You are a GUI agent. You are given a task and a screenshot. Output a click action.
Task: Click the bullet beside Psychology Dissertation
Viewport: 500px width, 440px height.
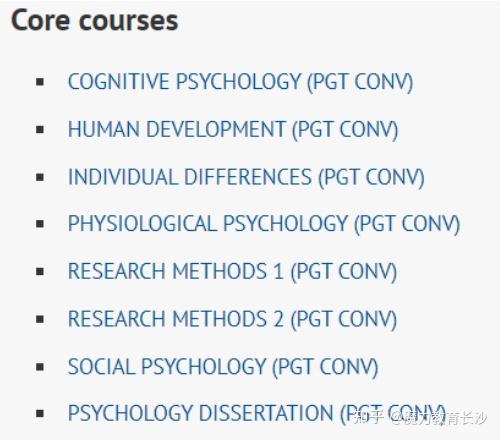tap(40, 414)
